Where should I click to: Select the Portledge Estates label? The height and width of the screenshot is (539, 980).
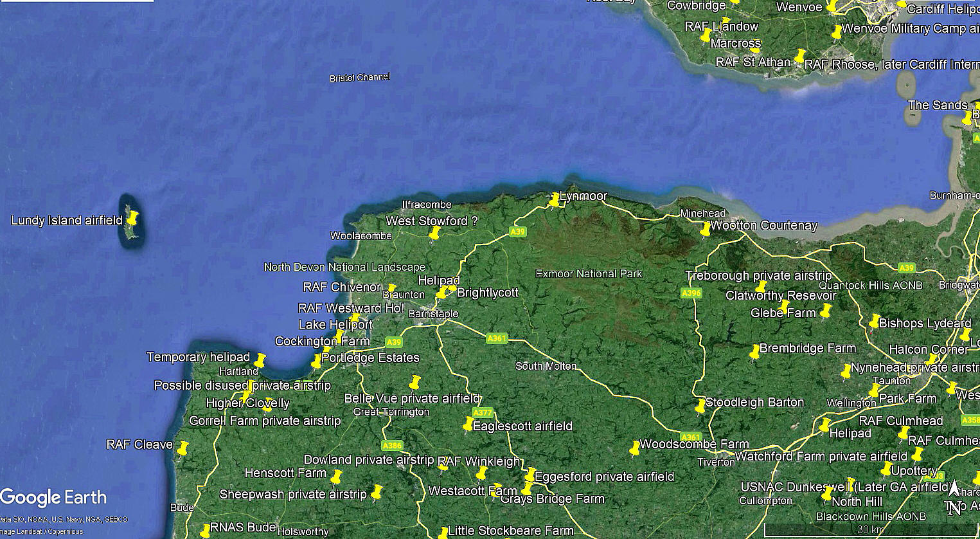pos(371,358)
